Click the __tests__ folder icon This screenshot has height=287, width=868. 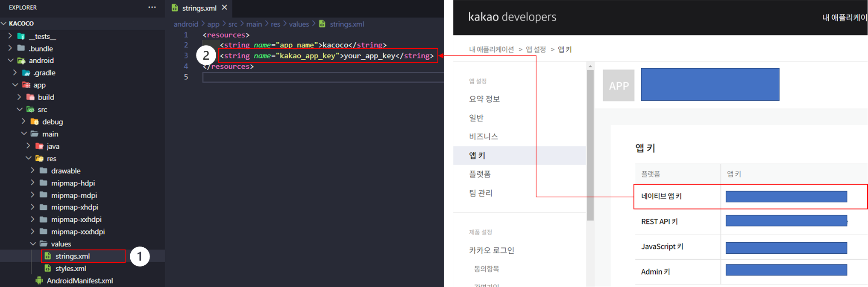[x=21, y=36]
